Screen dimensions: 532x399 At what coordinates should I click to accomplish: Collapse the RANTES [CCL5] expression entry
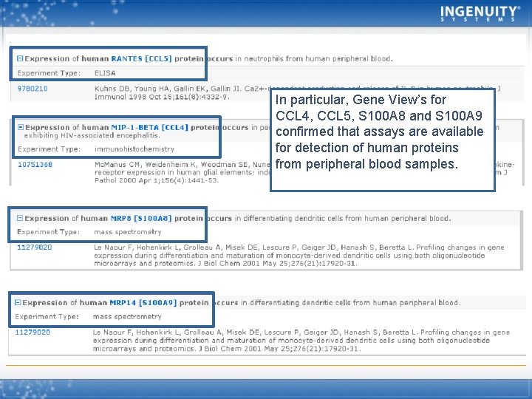pos(20,58)
